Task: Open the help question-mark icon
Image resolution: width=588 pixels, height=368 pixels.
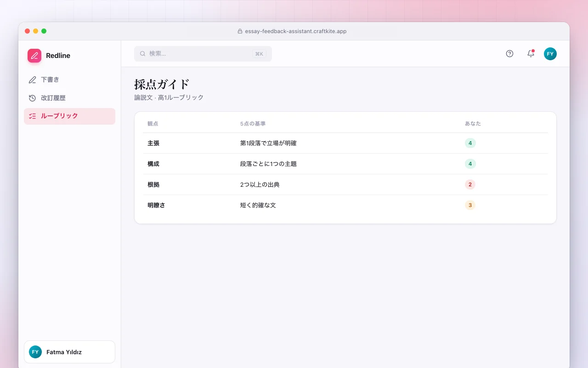Action: point(509,54)
